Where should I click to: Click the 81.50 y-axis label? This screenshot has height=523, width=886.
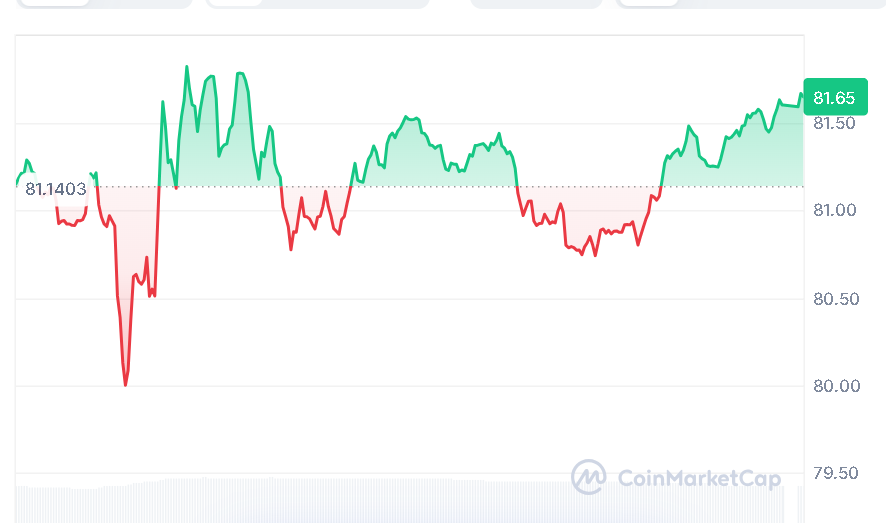(x=834, y=124)
